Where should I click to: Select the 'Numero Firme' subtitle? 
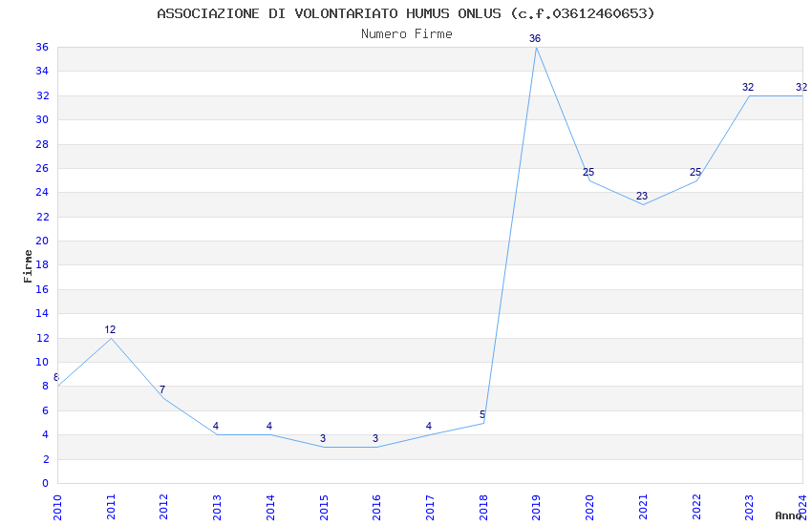coord(407,34)
